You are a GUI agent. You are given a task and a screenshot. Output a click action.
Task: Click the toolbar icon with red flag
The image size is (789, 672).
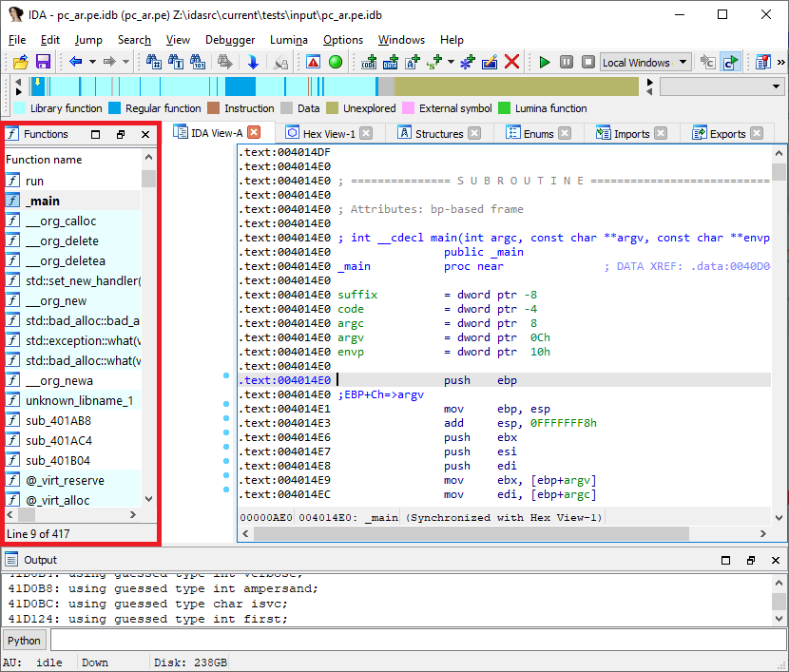(x=762, y=62)
